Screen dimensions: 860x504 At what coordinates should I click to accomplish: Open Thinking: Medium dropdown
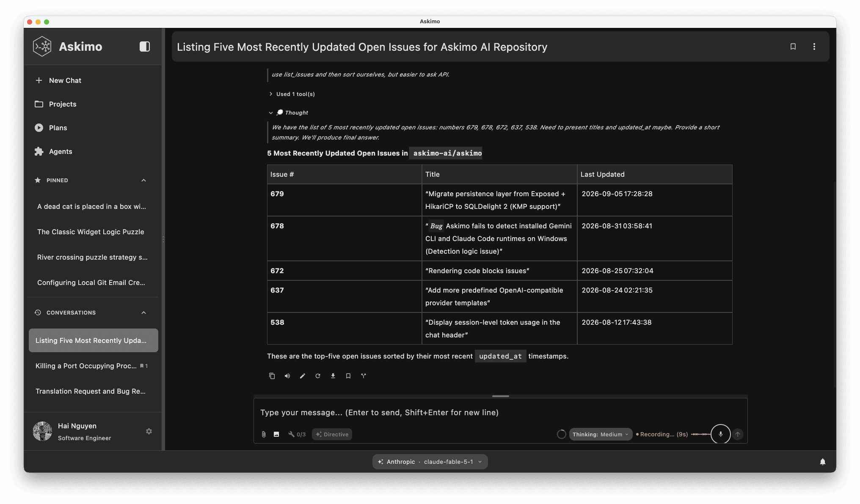(601, 434)
